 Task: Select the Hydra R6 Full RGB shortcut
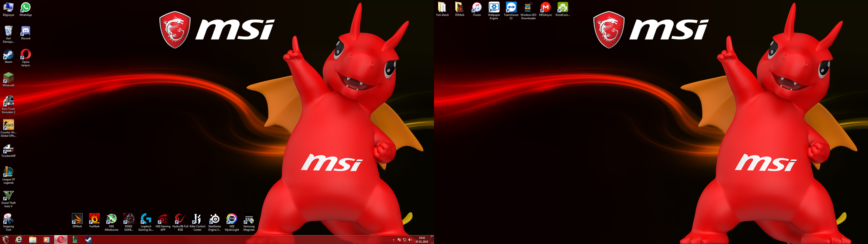pyautogui.click(x=180, y=222)
